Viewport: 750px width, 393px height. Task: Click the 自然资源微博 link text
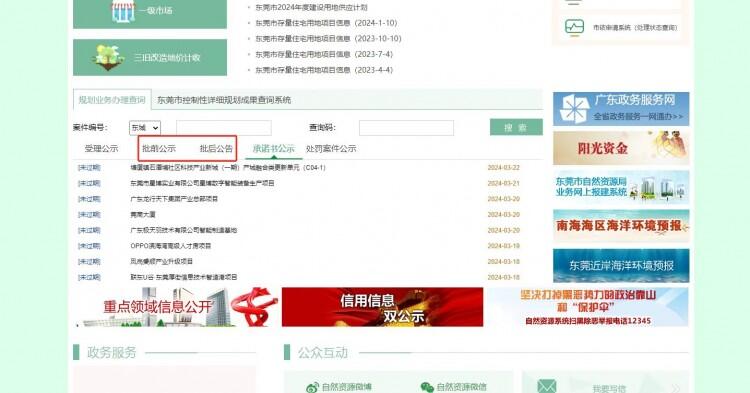coord(347,387)
